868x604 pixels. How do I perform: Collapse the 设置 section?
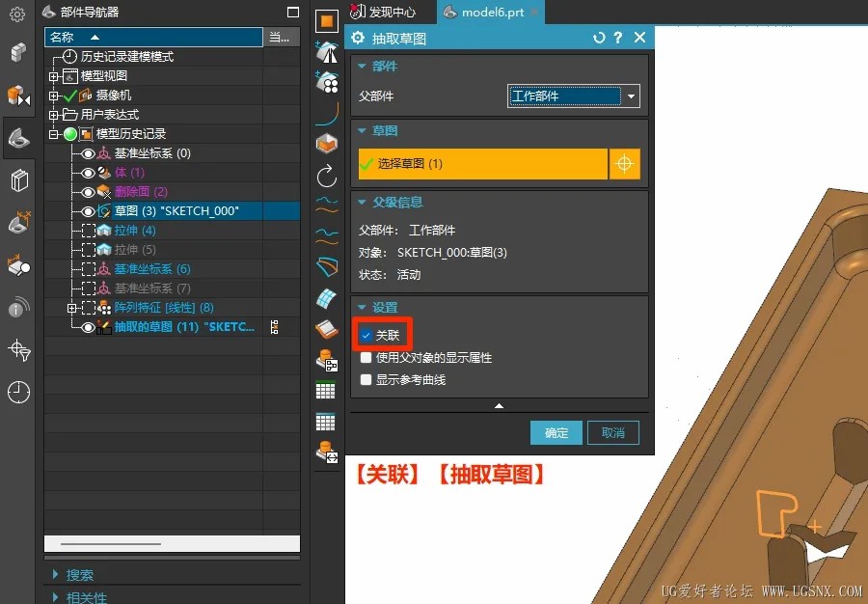(x=362, y=307)
